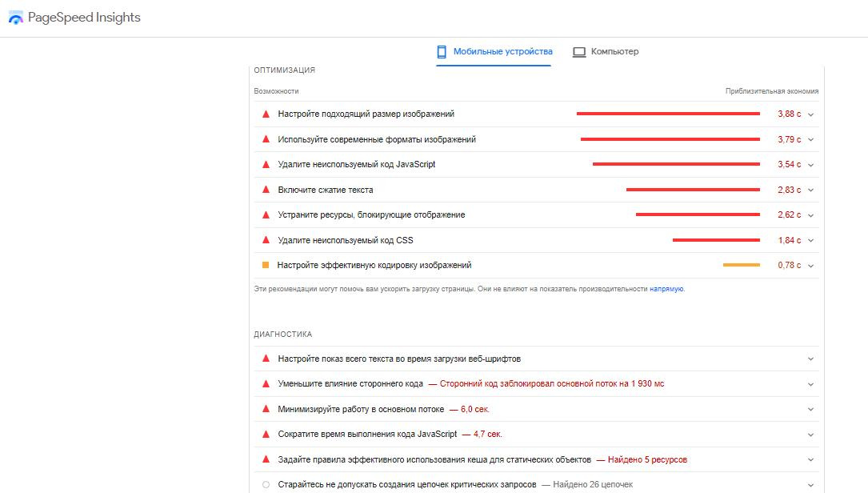Click text 'Найдено 5 ресурсов'
Screen dimensions: 868x493
click(647, 459)
